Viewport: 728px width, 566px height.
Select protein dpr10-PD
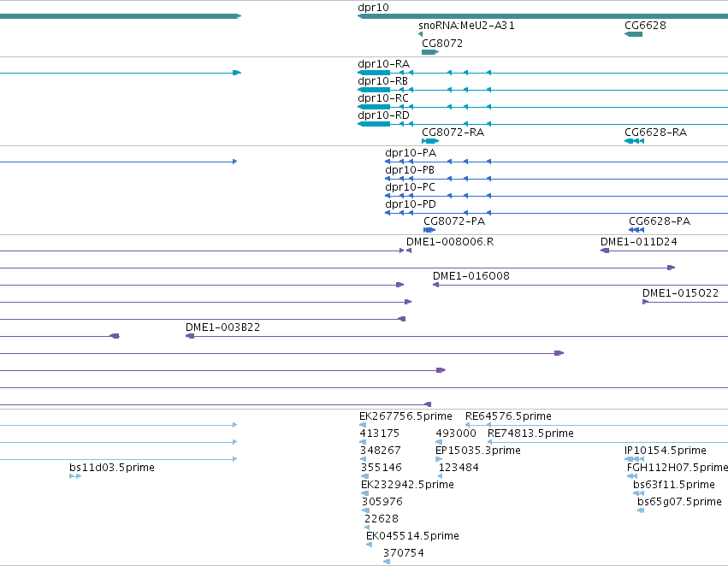[x=411, y=204]
